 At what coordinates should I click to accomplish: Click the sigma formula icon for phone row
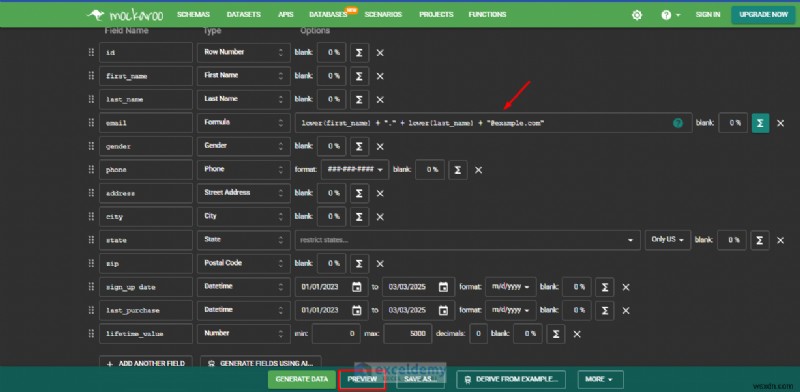point(458,170)
